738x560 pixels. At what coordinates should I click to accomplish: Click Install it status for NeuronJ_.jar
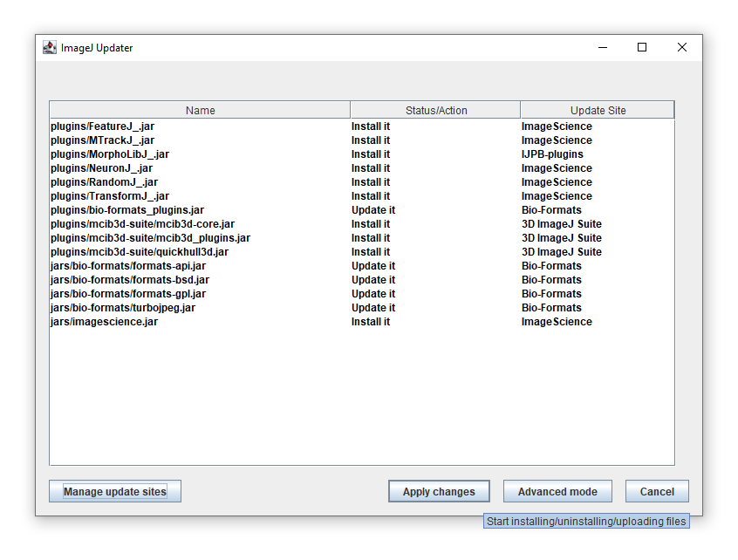click(x=371, y=168)
